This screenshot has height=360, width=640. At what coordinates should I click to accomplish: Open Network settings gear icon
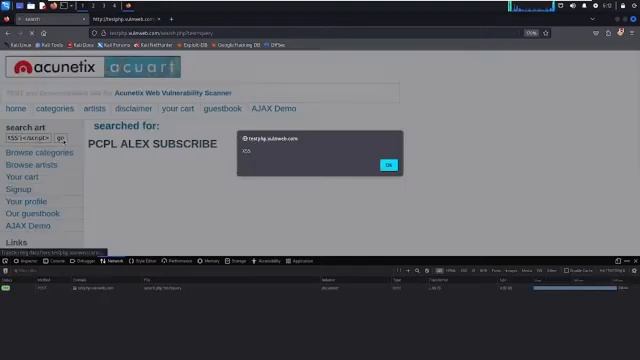point(634,270)
